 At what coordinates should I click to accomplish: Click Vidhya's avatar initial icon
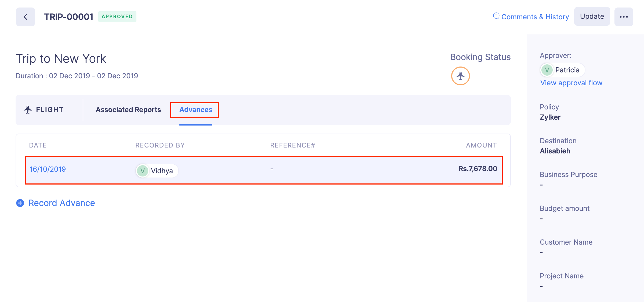coord(143,171)
